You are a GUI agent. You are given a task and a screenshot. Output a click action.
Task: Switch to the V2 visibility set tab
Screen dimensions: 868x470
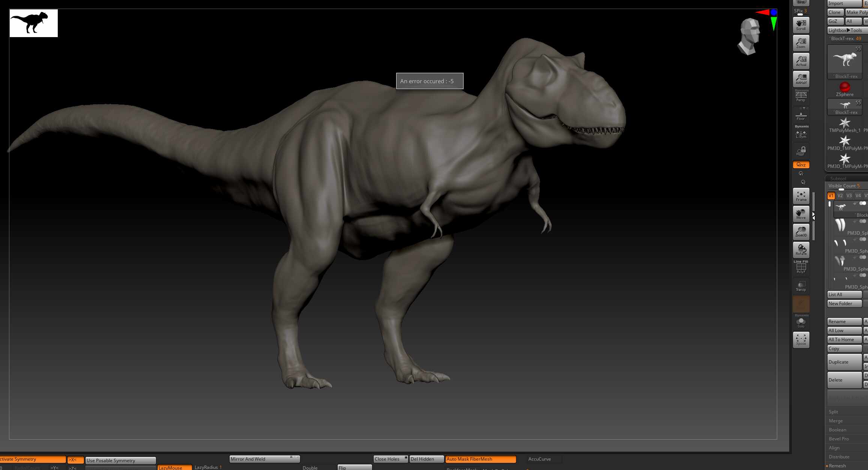click(840, 196)
